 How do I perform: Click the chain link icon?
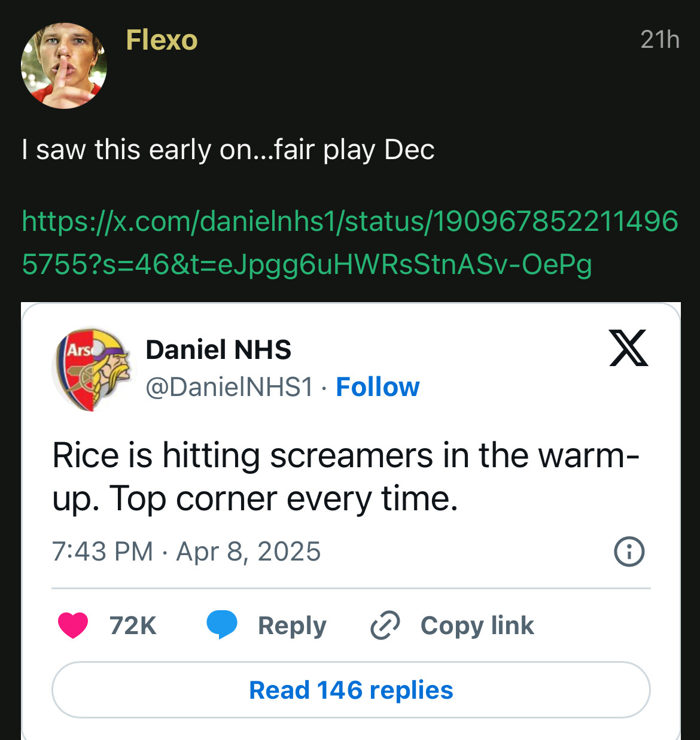pos(385,626)
